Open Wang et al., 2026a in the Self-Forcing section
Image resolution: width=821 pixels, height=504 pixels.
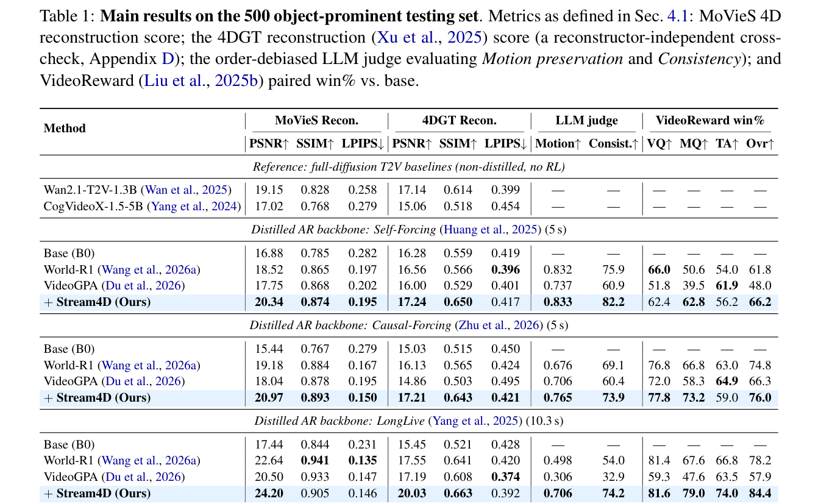150,269
